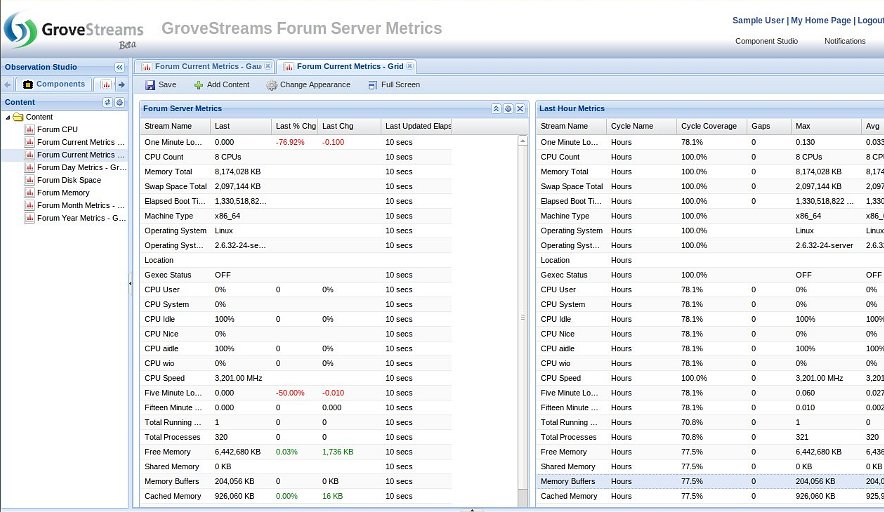884x512 pixels.
Task: Open the Notifications menu
Action: (x=844, y=41)
